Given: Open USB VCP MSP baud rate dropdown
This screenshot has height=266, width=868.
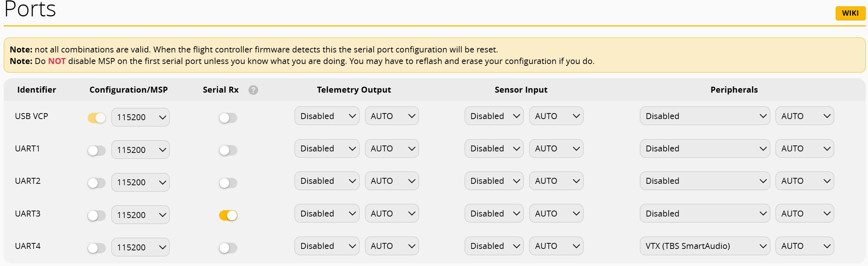Looking at the screenshot, I should click(x=140, y=117).
